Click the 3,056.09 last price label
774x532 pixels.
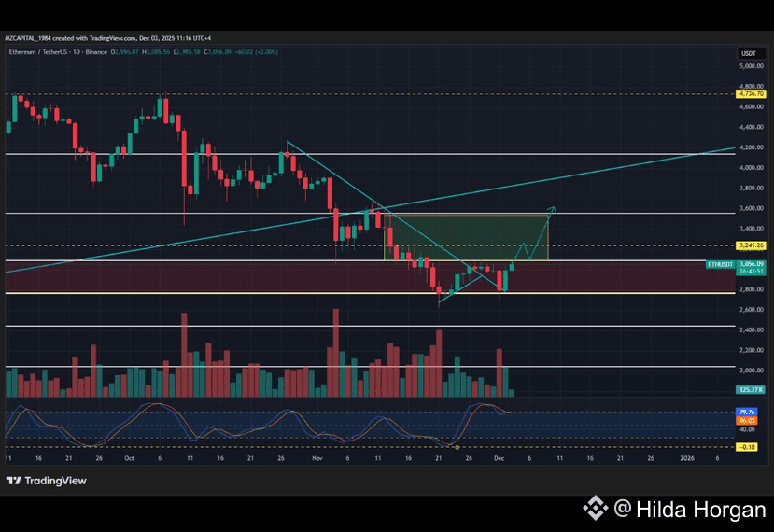coord(752,264)
